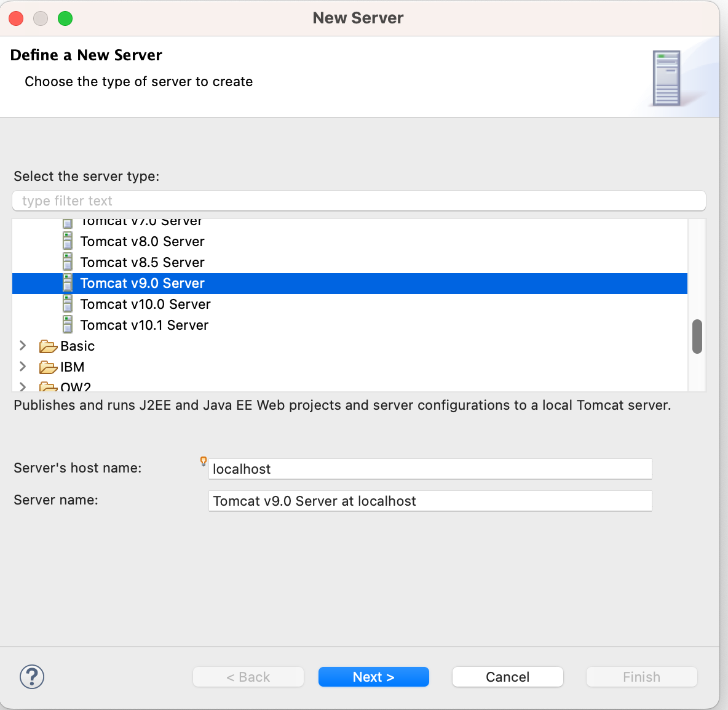The image size is (728, 710).
Task: Choose Tomcat v10.0 Server type
Action: click(145, 304)
